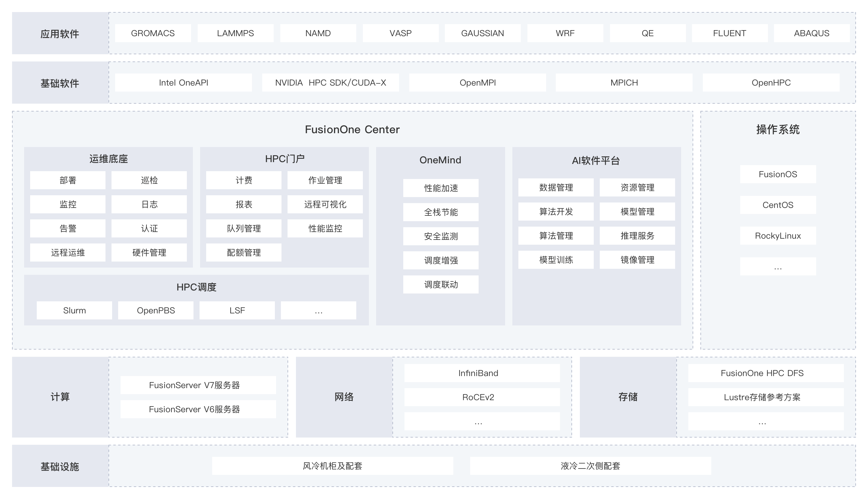This screenshot has height=499, width=868.
Task: Click the MPICH box
Action: coord(624,83)
